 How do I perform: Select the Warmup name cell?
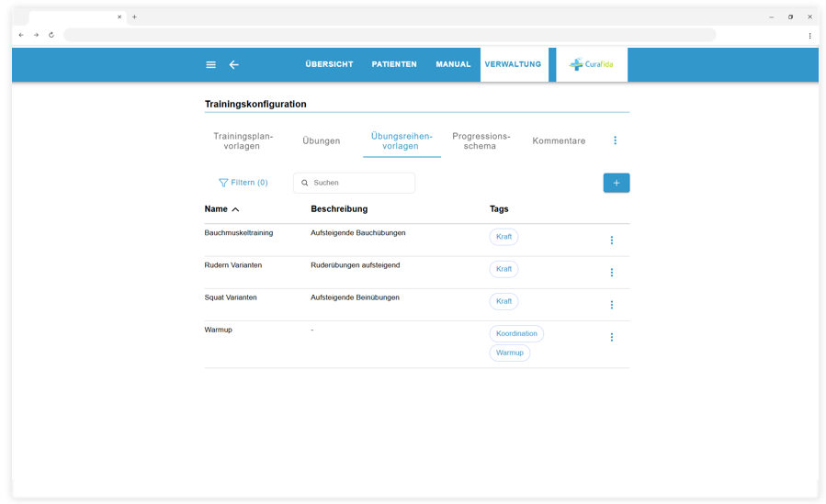pyautogui.click(x=218, y=330)
